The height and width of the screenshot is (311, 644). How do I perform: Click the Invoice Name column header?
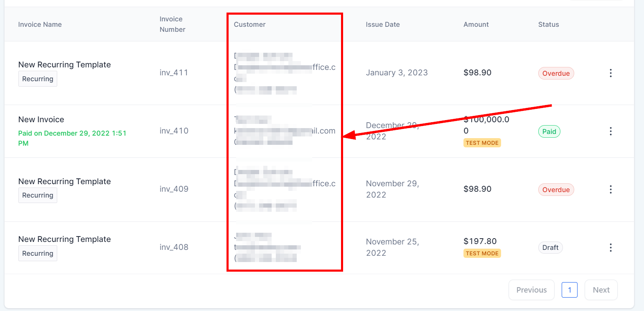[x=40, y=24]
